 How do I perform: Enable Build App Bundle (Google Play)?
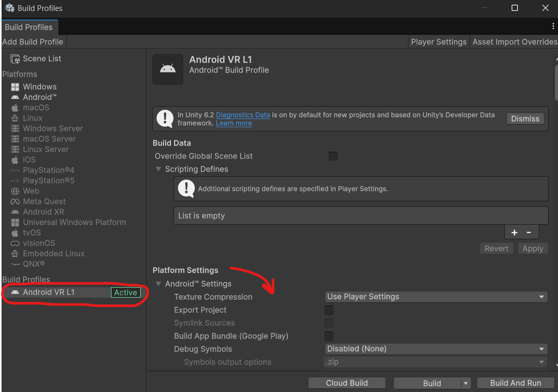329,336
